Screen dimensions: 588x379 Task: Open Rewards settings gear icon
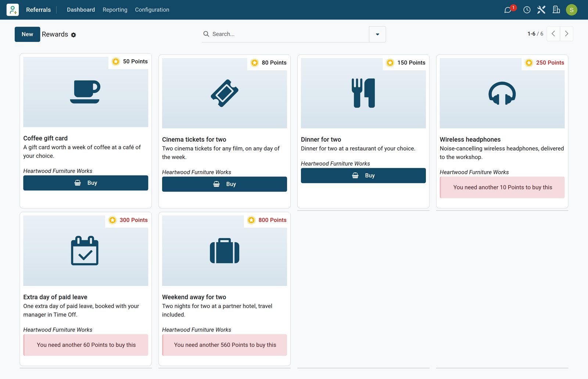pyautogui.click(x=73, y=35)
